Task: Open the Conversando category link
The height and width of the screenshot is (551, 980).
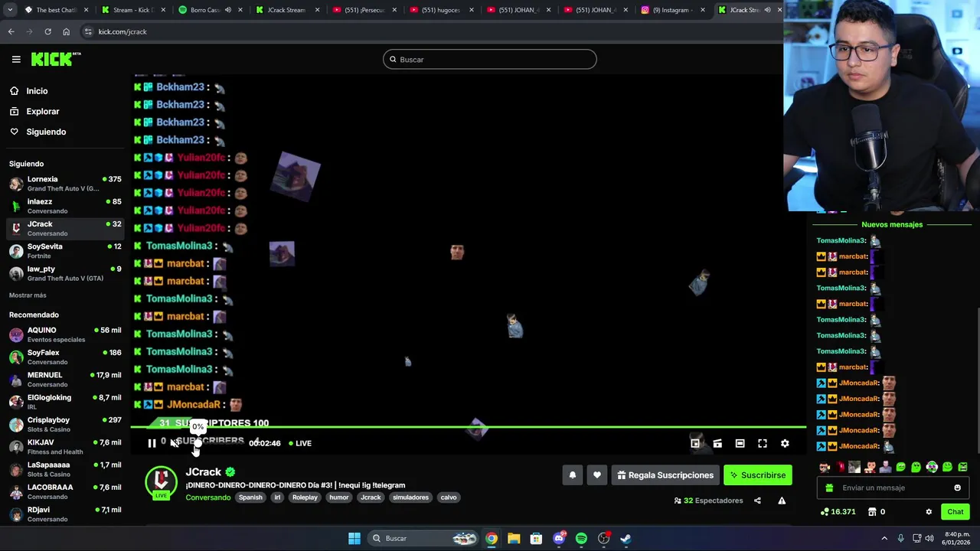Action: pos(208,497)
